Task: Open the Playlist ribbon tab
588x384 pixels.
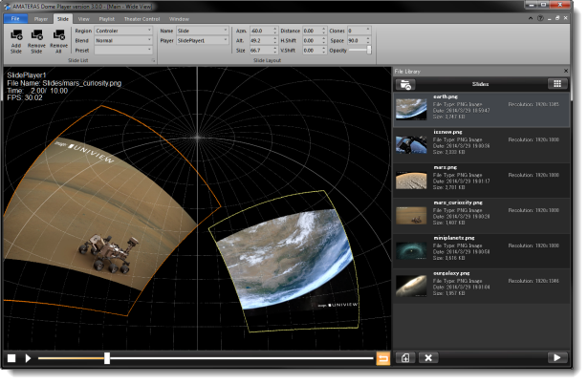Action: (x=107, y=19)
